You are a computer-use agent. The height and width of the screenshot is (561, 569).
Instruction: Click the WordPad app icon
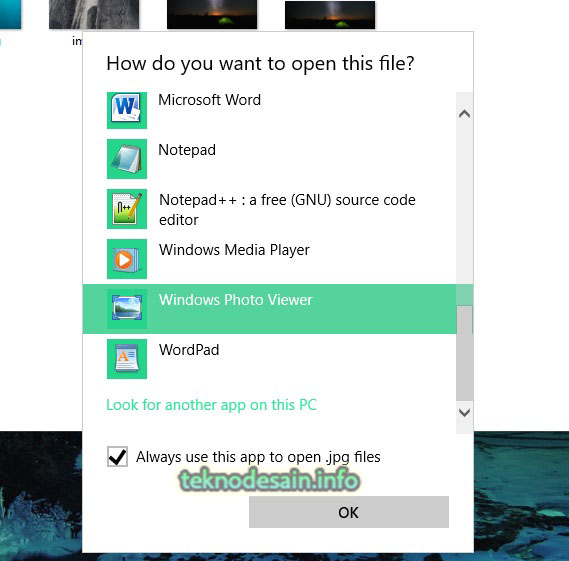127,359
